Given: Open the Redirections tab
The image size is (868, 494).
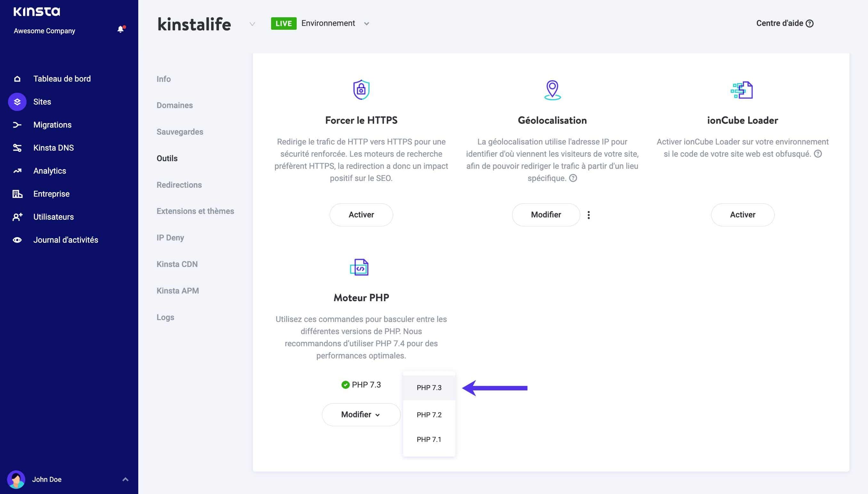Looking at the screenshot, I should (179, 185).
